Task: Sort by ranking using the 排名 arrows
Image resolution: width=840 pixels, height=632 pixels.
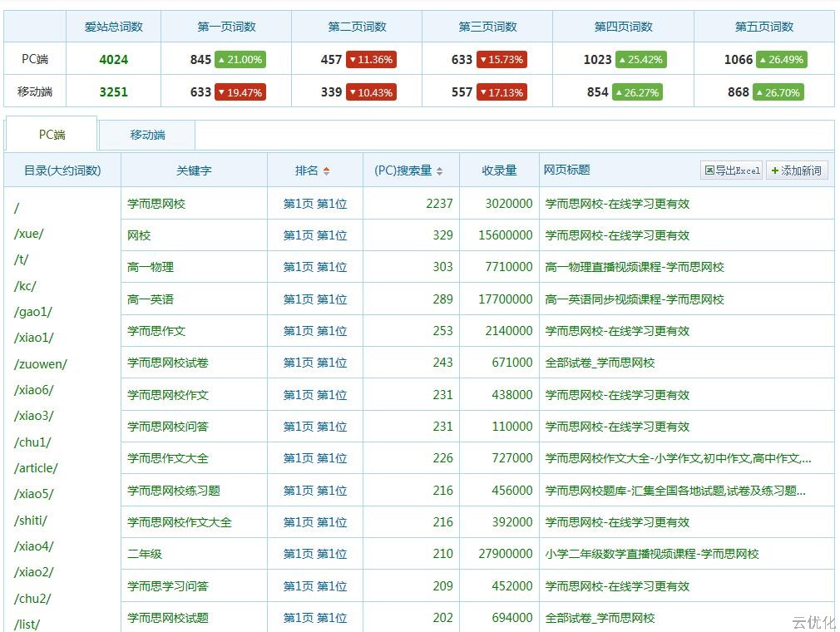Action: coord(326,170)
